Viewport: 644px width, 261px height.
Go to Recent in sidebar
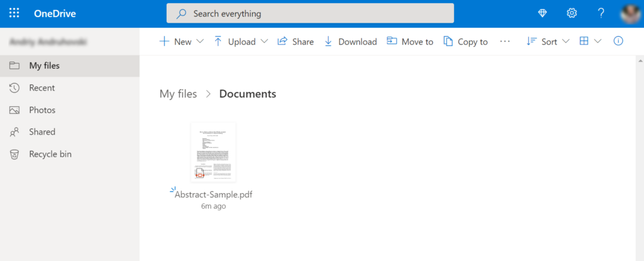coord(70,88)
